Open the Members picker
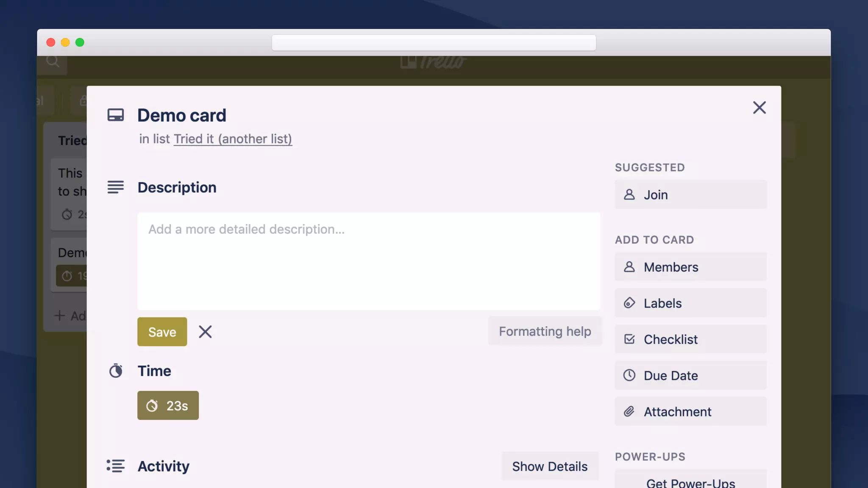The height and width of the screenshot is (488, 868). point(690,267)
